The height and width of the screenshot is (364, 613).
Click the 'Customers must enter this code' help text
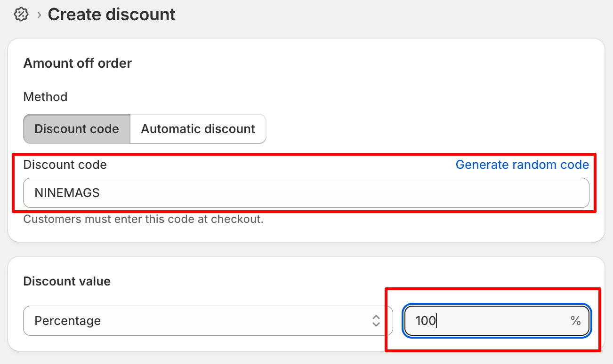click(x=143, y=219)
